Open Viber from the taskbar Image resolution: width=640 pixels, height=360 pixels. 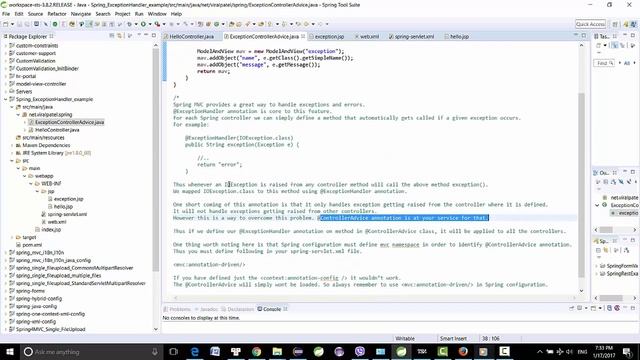pos(360,351)
